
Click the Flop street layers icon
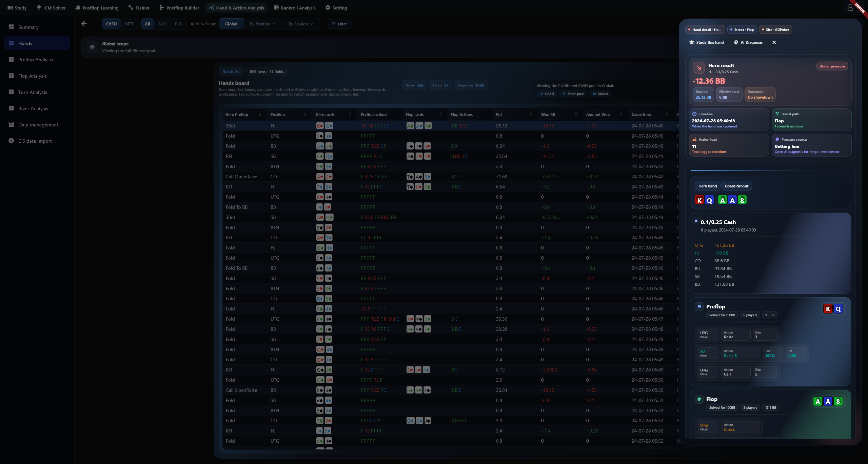pos(699,399)
